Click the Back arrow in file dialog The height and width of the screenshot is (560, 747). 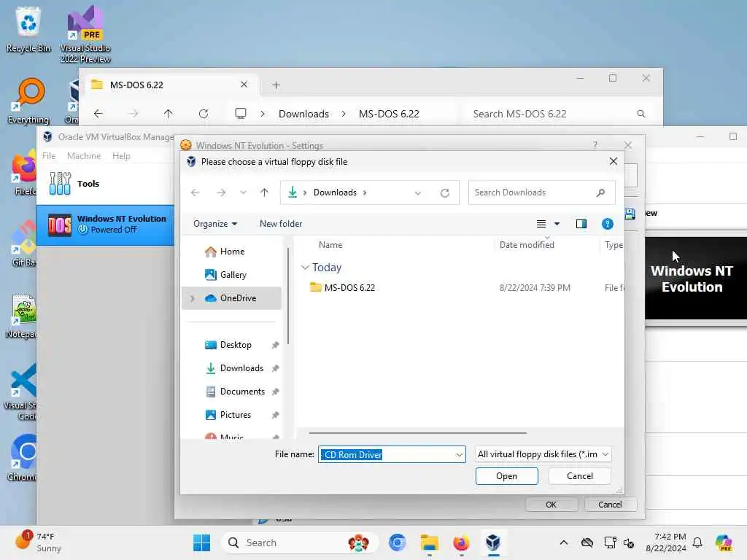click(x=195, y=192)
